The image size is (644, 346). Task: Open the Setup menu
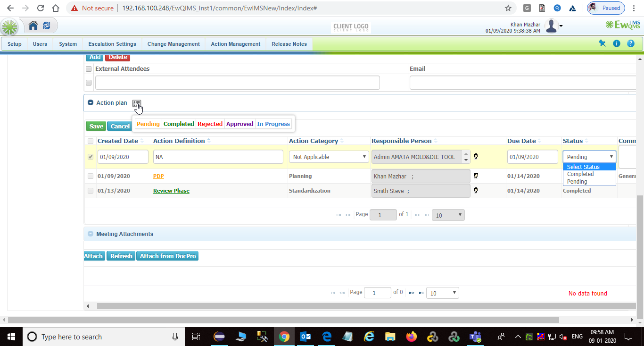pos(15,44)
